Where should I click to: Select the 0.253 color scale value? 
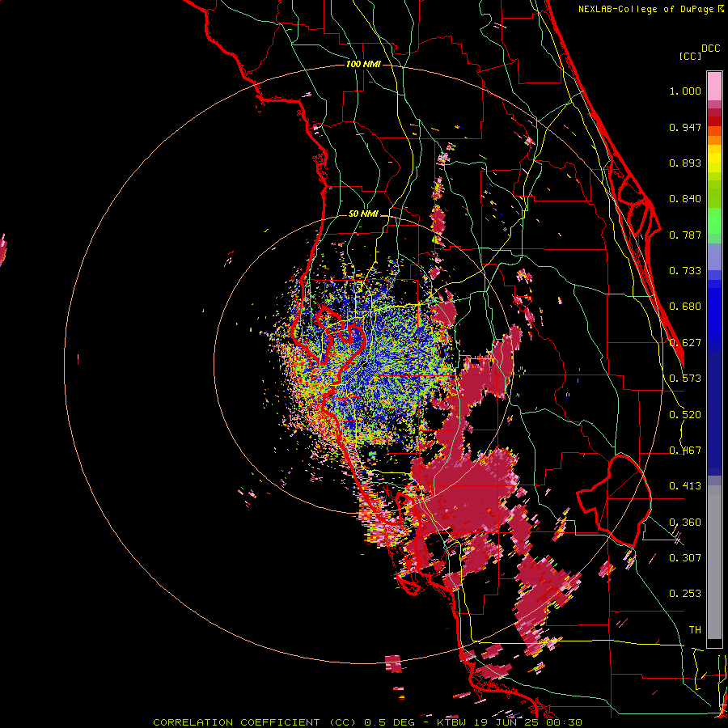coord(685,594)
